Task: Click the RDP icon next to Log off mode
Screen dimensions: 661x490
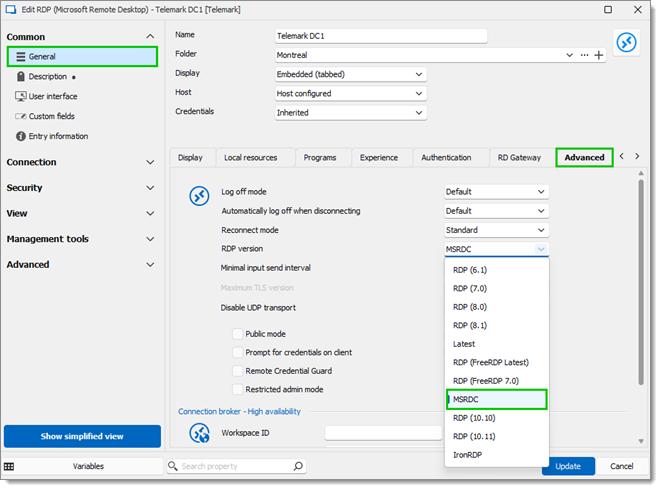Action: (x=199, y=196)
